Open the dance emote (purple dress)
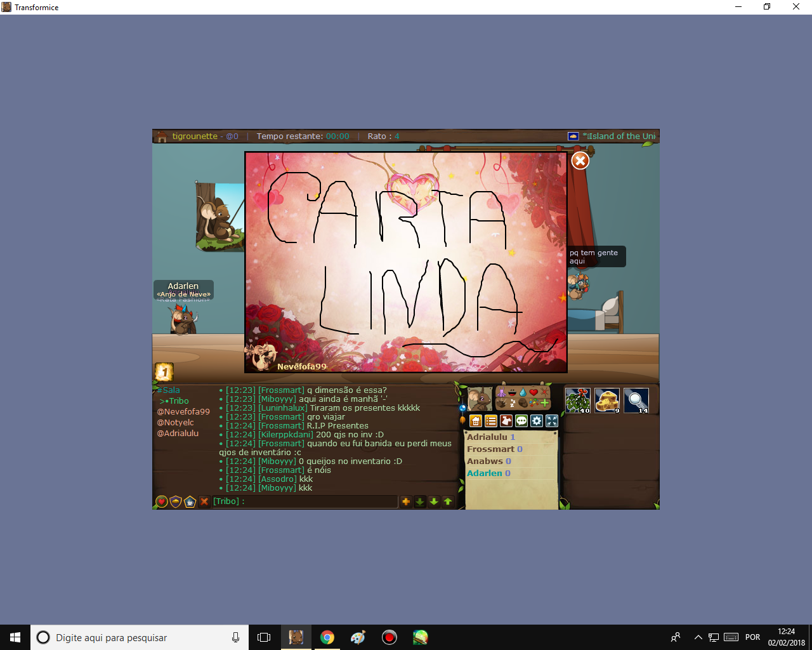 coord(502,392)
